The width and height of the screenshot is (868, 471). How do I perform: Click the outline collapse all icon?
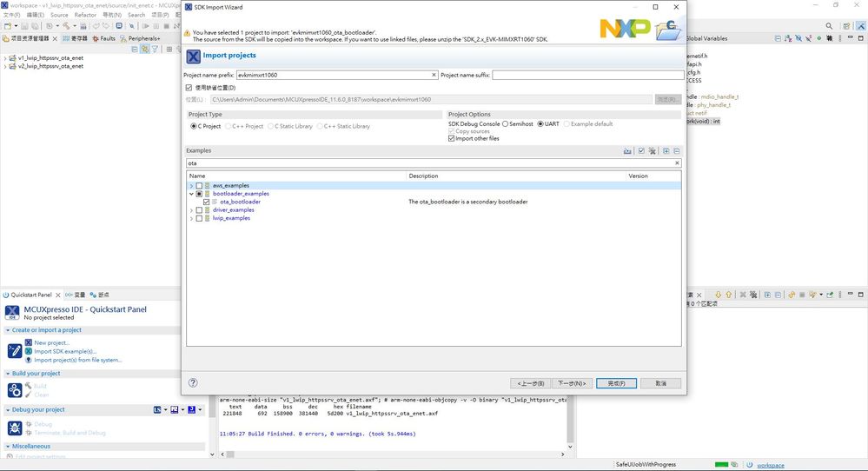(x=778, y=38)
